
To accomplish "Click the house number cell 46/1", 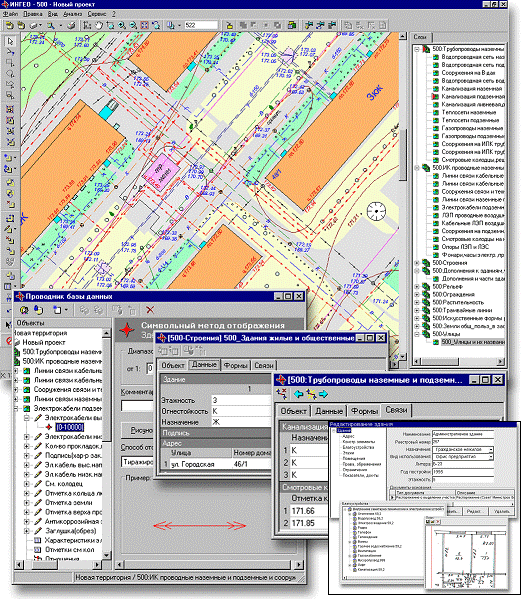I will coord(251,464).
